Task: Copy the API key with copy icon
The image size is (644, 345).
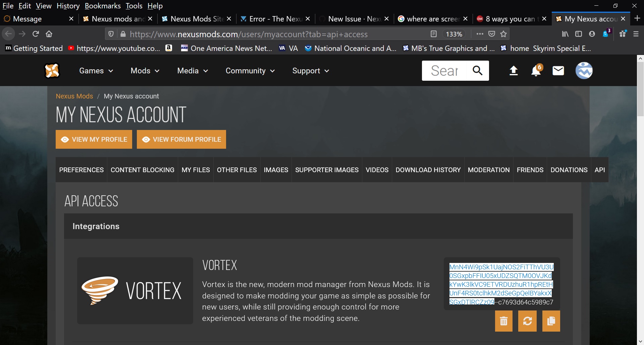Action: 551,321
